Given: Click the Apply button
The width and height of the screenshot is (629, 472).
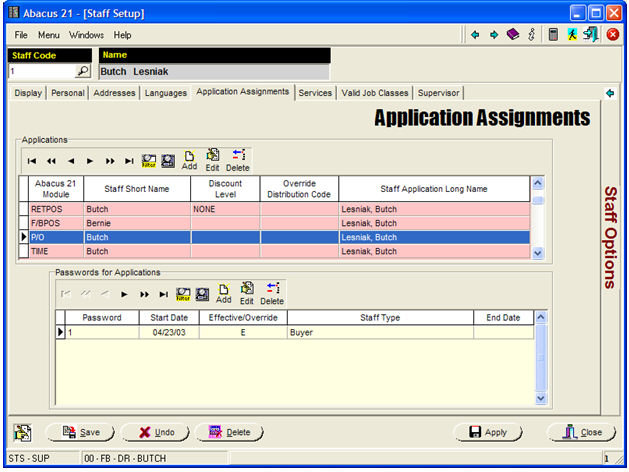Looking at the screenshot, I should coord(489,432).
